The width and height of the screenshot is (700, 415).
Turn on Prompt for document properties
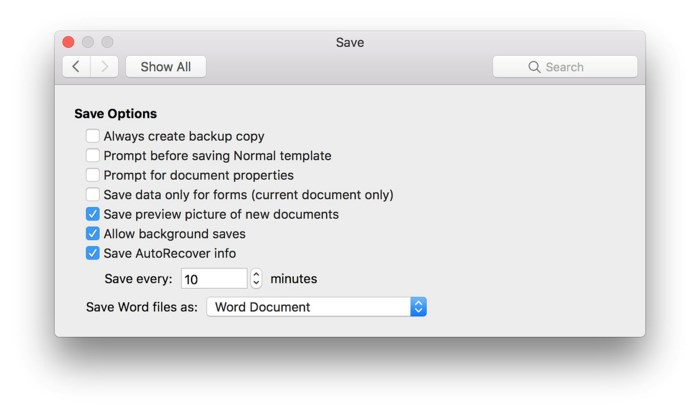[x=93, y=175]
